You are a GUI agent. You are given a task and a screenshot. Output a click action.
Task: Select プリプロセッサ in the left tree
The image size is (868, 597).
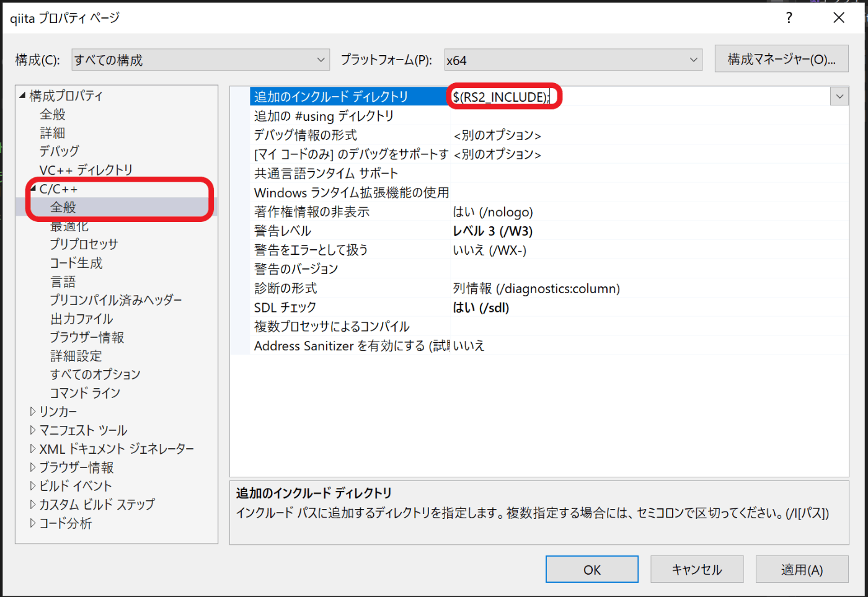[x=84, y=244]
